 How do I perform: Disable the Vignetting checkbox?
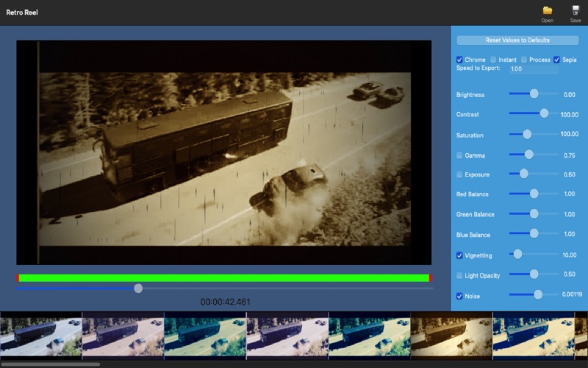459,255
